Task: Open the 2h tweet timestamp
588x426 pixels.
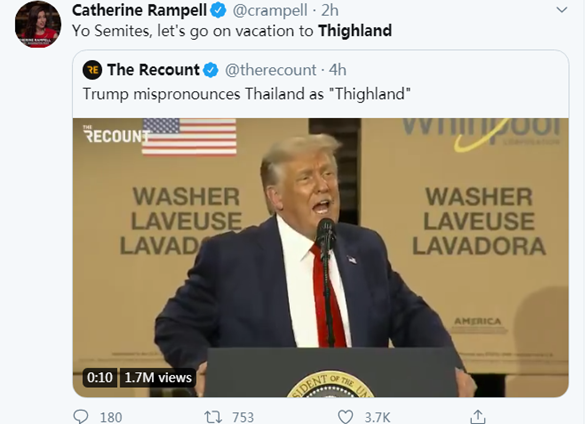Action: (x=330, y=10)
